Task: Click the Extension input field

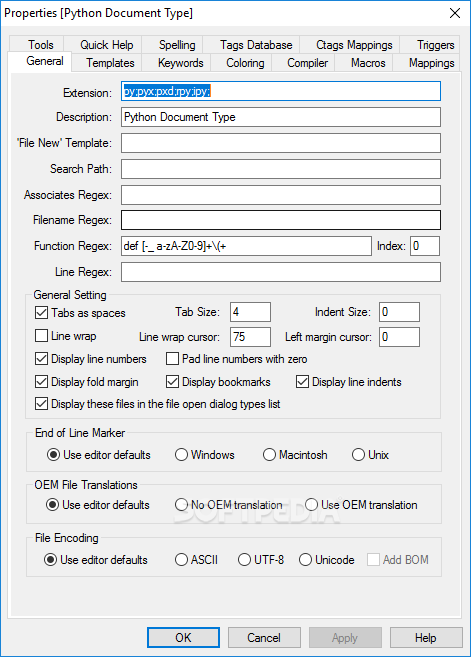Action: (x=281, y=91)
